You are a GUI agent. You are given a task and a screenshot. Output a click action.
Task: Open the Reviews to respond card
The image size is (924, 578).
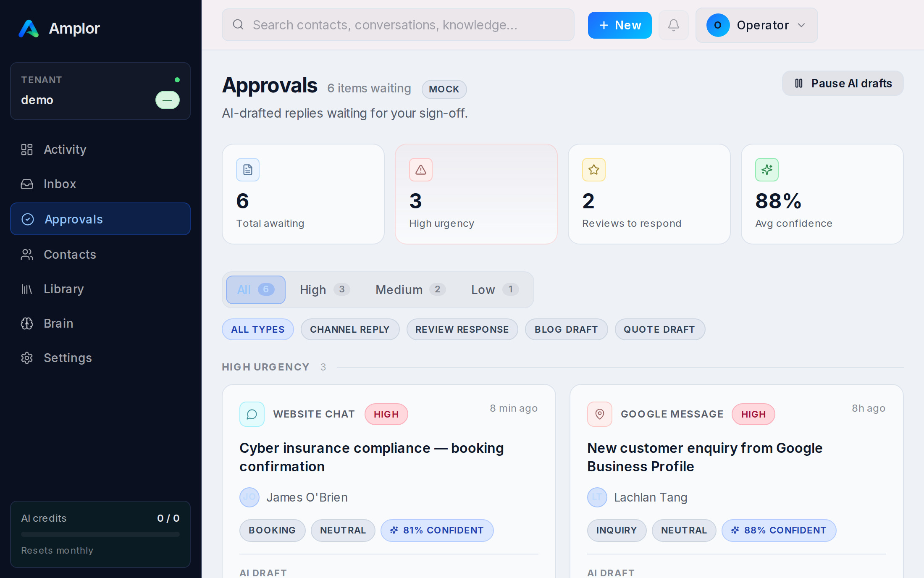[x=649, y=194]
